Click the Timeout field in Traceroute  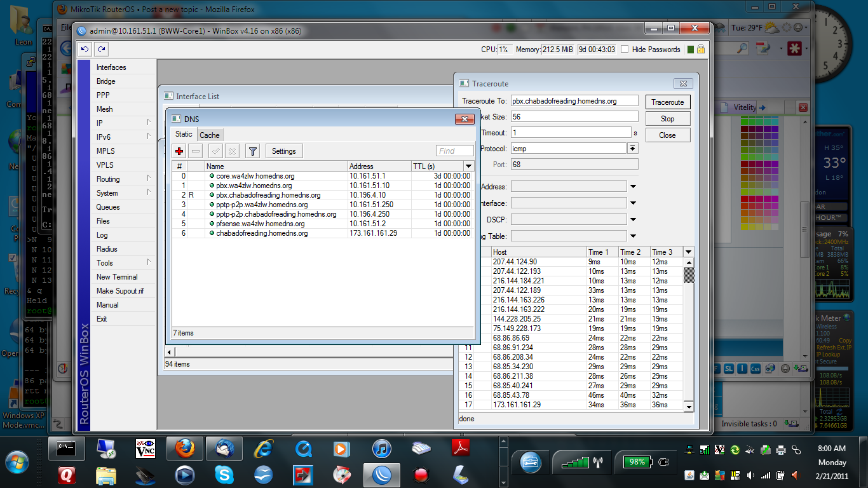[x=571, y=132]
